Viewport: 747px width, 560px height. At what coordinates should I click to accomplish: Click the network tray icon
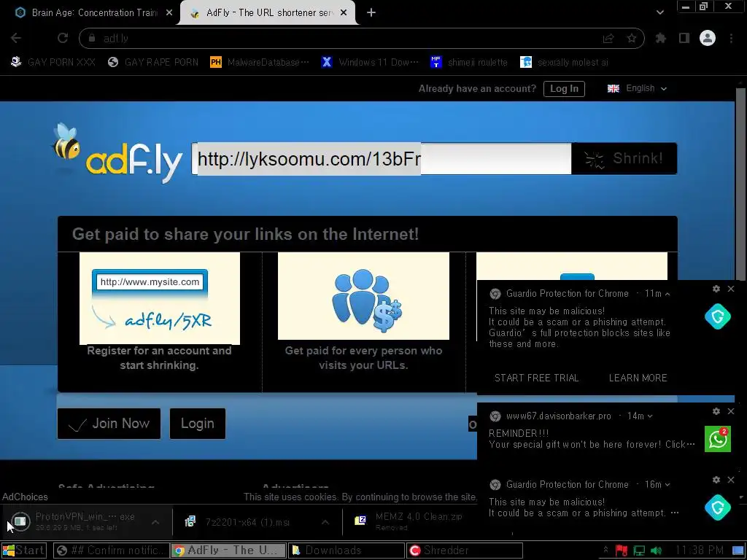639,551
